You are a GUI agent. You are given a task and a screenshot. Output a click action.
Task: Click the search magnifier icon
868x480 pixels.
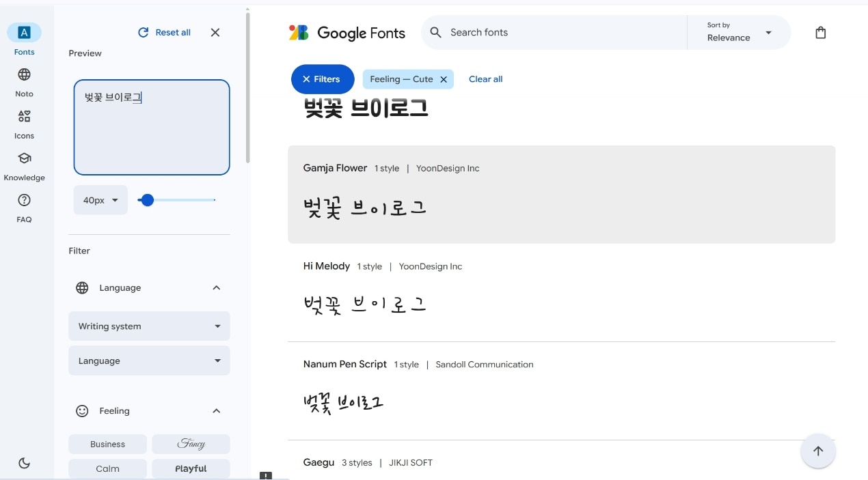click(435, 32)
